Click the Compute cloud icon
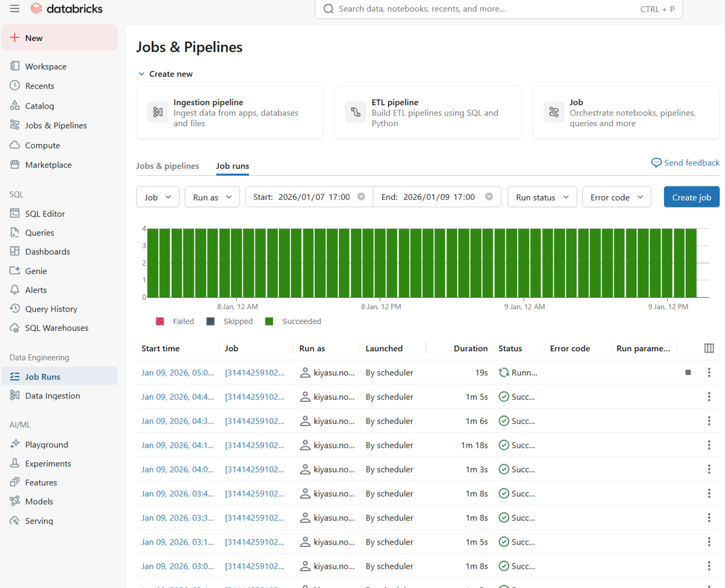Screen dimensions: 725x588 click(x=14, y=145)
